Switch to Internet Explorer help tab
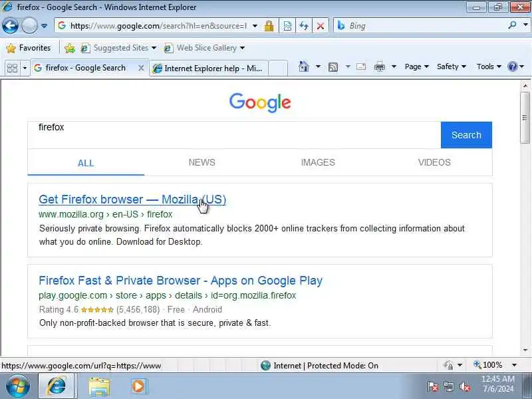This screenshot has width=532, height=399. click(208, 68)
